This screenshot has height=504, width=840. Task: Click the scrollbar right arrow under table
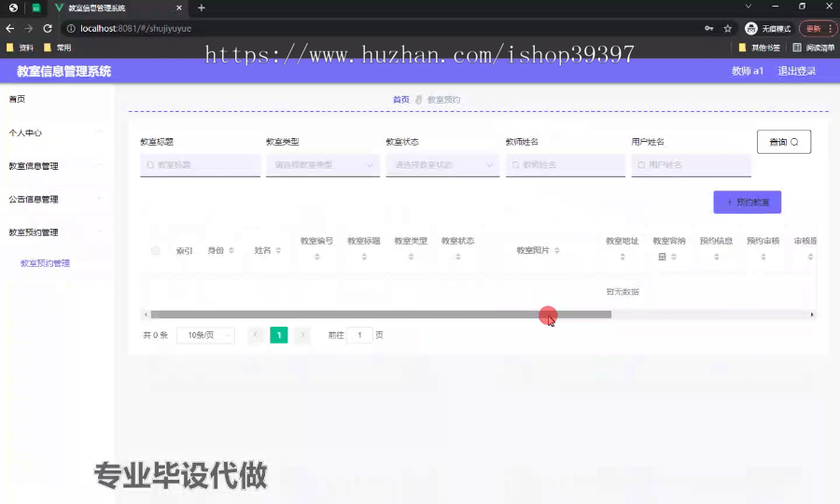812,315
